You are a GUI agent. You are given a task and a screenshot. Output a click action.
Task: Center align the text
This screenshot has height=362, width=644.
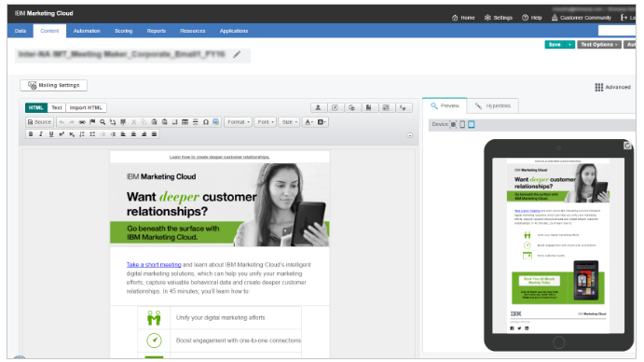[133, 134]
